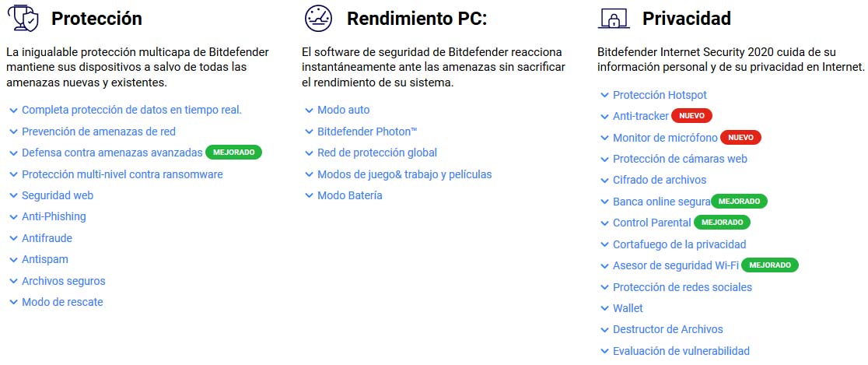The image size is (868, 365).
Task: Click MEJORADO badge next to Defensa contra amenazas avanzadas
Action: 233,153
